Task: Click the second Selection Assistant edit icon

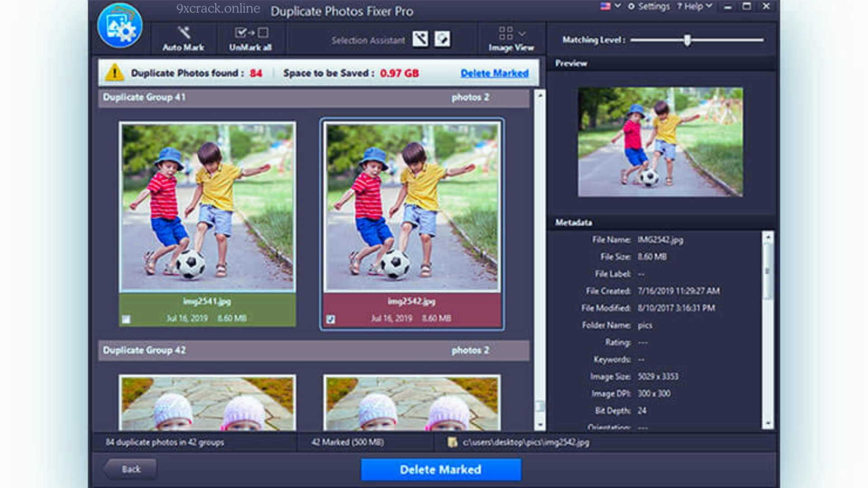Action: (x=442, y=39)
